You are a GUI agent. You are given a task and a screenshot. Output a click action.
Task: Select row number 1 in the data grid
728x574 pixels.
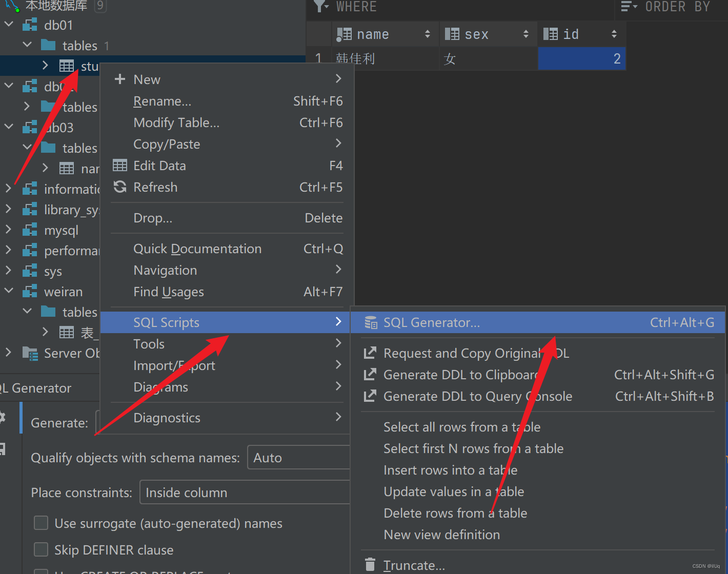[x=319, y=58]
